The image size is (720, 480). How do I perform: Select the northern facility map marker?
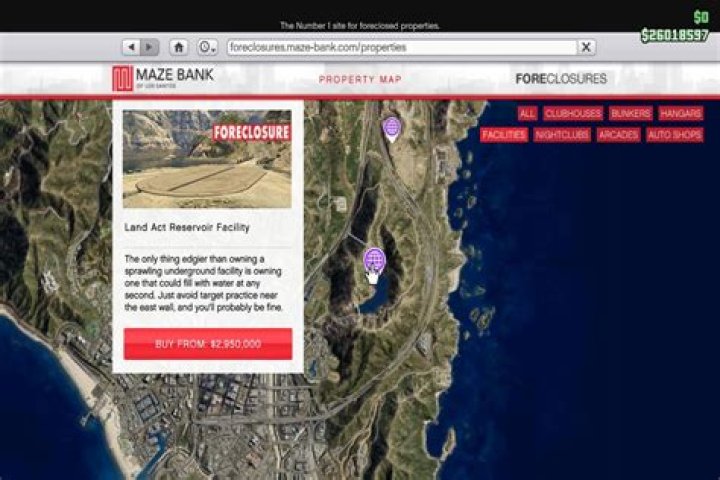(392, 127)
